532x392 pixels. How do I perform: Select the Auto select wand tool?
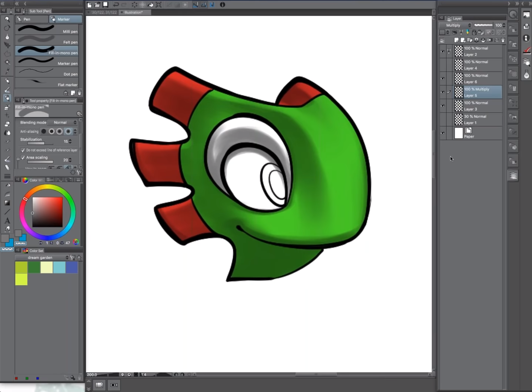(7, 62)
